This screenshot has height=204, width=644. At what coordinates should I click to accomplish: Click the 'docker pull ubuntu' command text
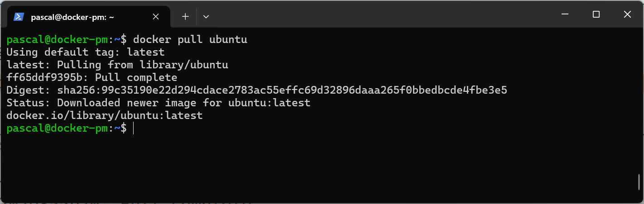click(190, 39)
